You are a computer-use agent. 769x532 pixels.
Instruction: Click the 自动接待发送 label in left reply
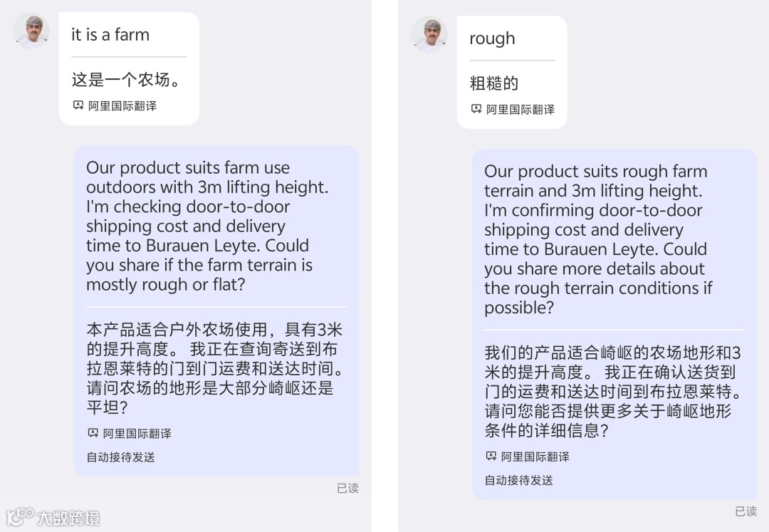tap(120, 457)
